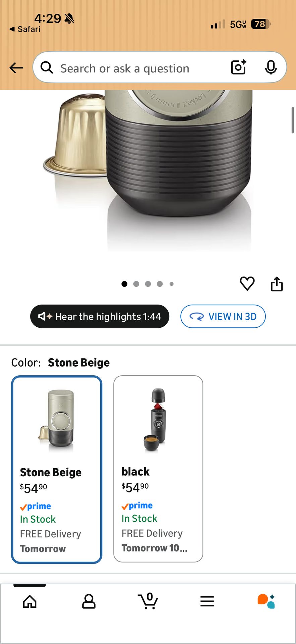This screenshot has height=644, width=296.
Task: Add item to wishlist with heart icon
Action: point(247,284)
